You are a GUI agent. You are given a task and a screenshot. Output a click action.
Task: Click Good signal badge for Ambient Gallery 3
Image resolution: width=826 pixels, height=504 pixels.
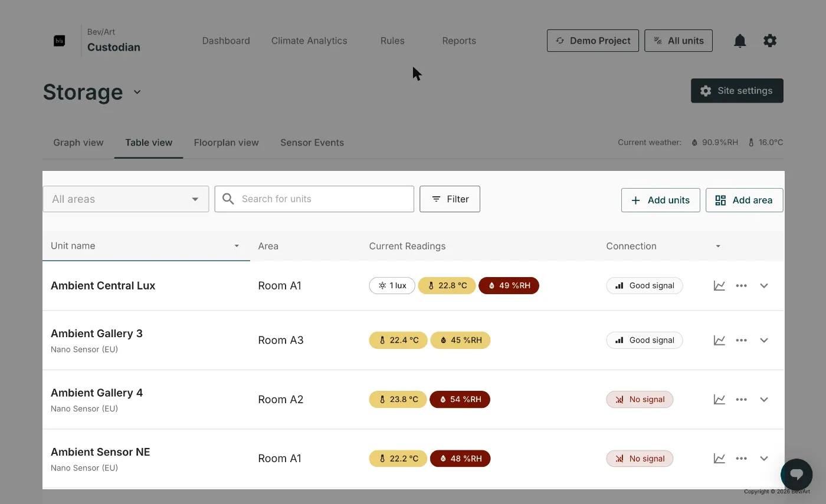click(644, 340)
